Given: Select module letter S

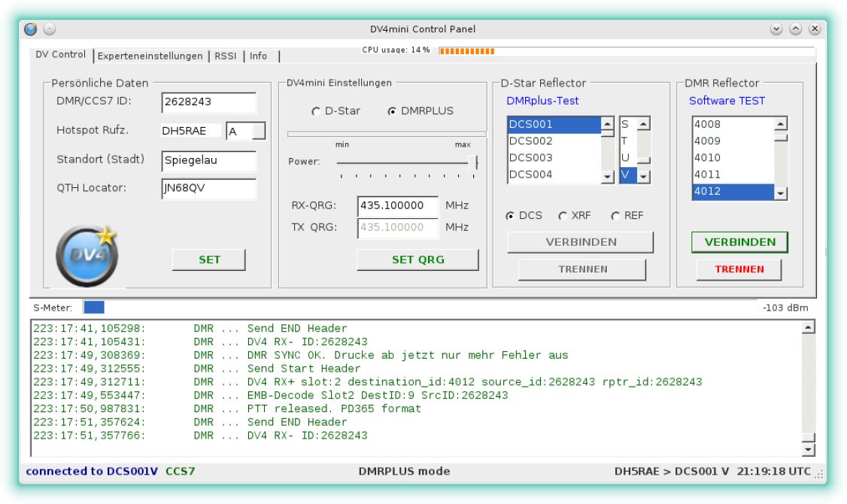Looking at the screenshot, I should pos(628,124).
